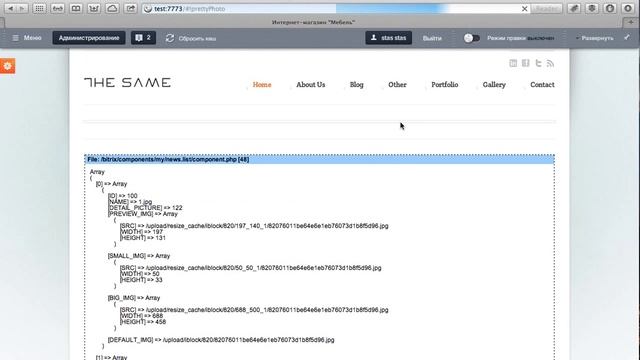Open Gallery menu item
640x360 pixels.
pos(494,84)
